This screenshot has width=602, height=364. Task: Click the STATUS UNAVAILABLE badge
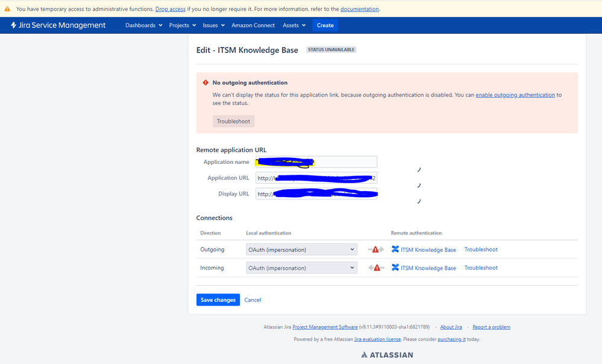(x=331, y=49)
